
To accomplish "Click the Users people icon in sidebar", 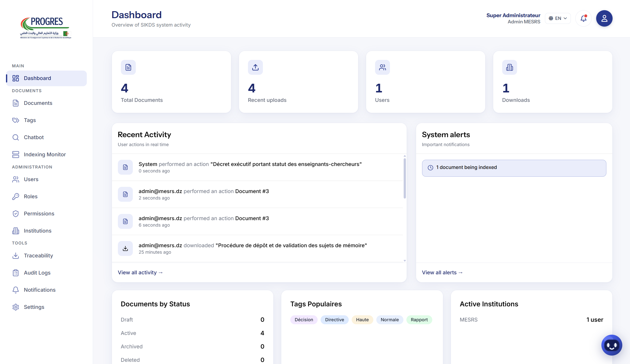I will (15, 179).
